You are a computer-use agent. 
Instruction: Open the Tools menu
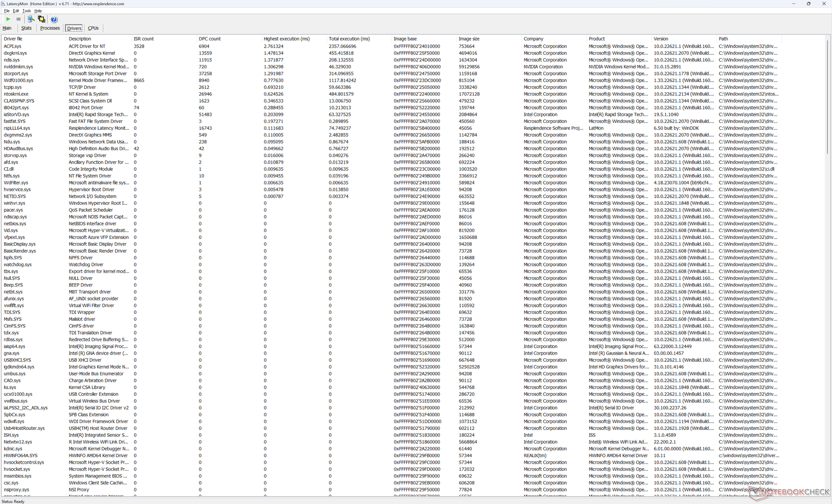pos(26,11)
